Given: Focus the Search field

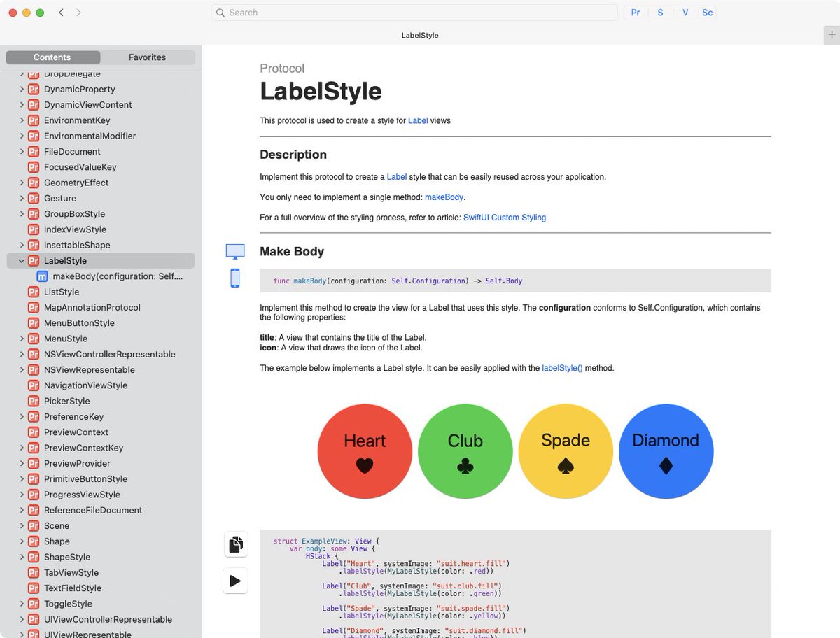Looking at the screenshot, I should tap(414, 13).
